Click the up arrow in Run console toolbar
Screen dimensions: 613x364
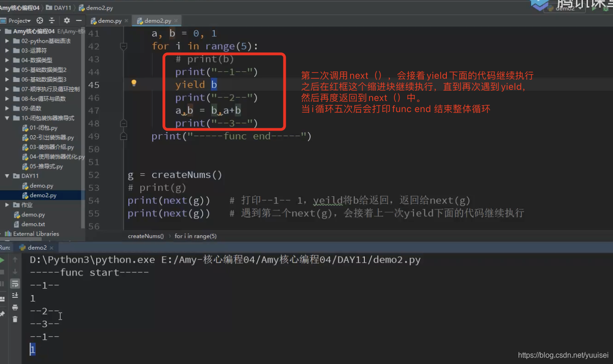tap(15, 260)
